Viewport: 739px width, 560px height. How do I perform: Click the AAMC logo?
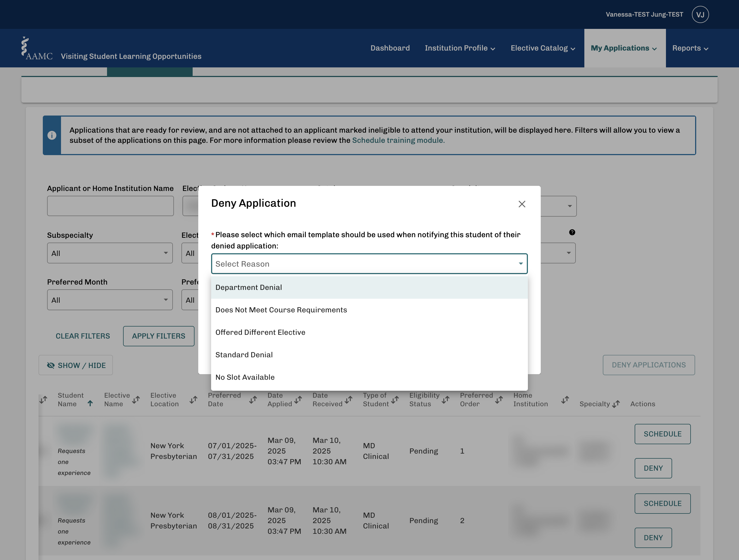(x=36, y=49)
